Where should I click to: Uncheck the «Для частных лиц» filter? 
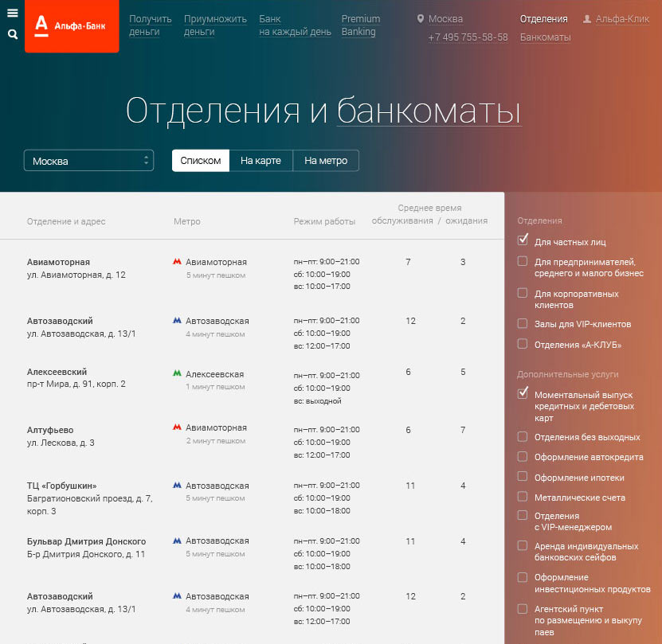click(523, 238)
